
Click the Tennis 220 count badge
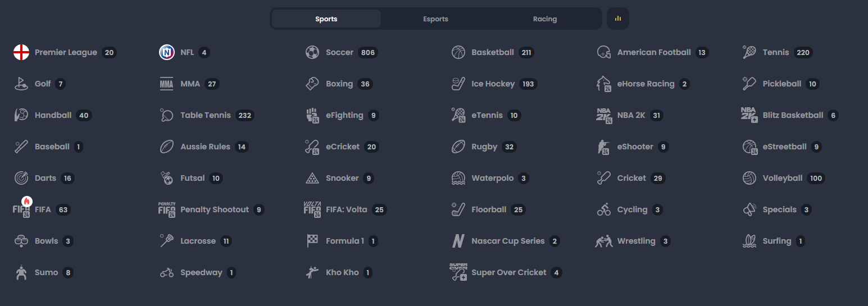click(x=803, y=52)
